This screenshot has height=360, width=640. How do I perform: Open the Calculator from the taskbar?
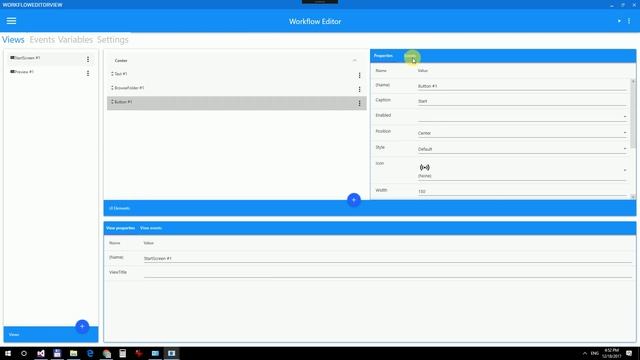[x=122, y=353]
